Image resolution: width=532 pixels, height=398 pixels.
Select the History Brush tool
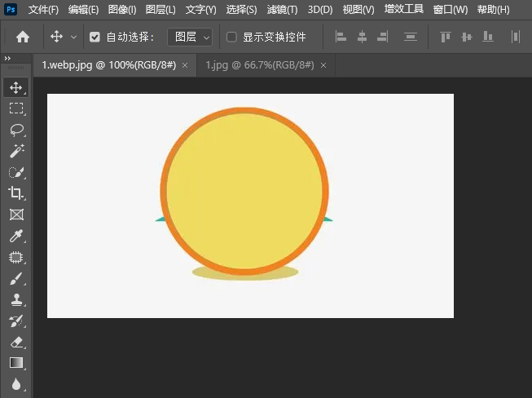pos(16,321)
